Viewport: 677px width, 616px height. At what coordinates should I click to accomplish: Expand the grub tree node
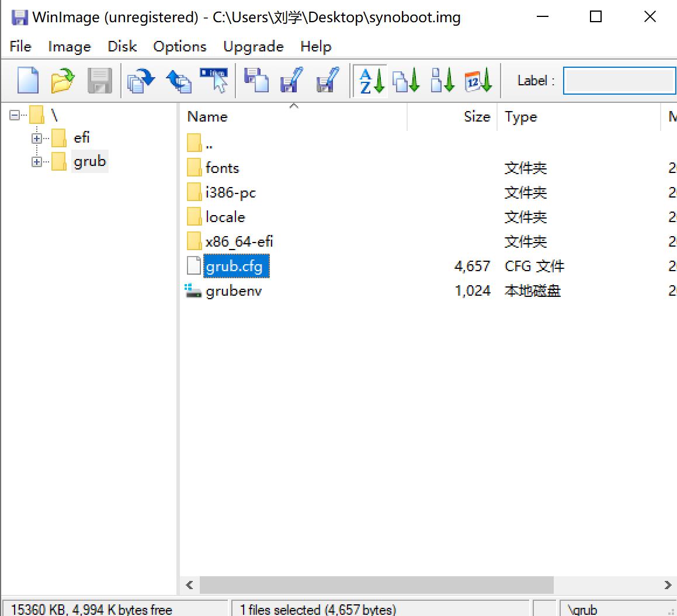37,161
